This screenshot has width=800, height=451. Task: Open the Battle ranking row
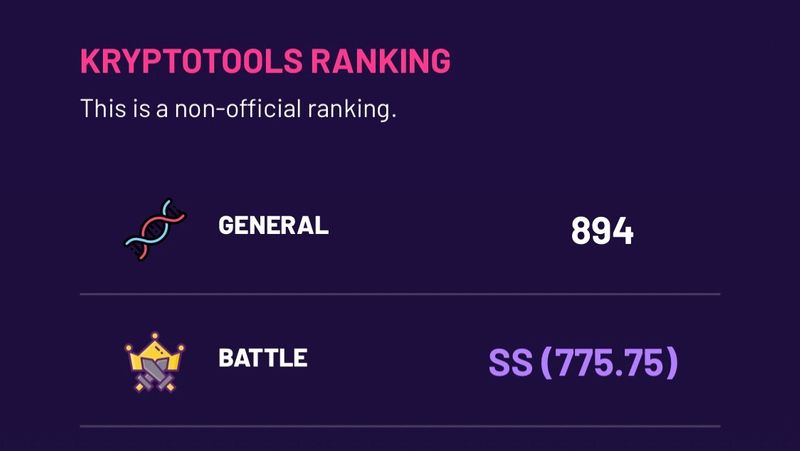(x=400, y=361)
